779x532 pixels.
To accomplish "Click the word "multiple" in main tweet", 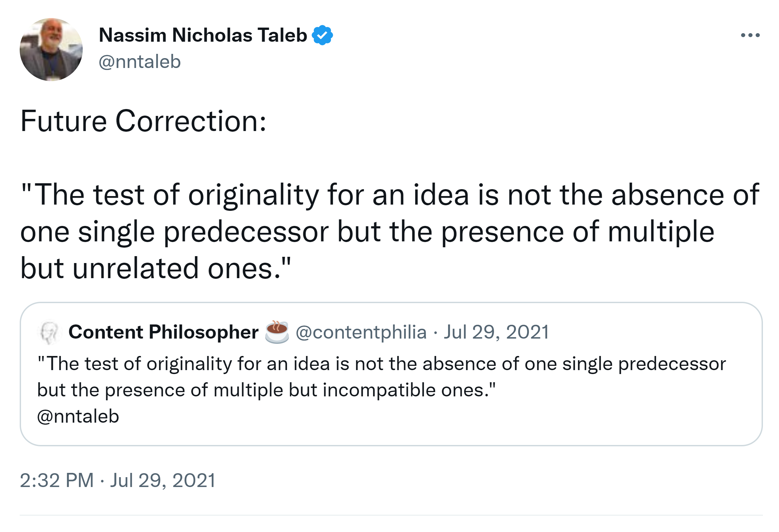I will (661, 232).
